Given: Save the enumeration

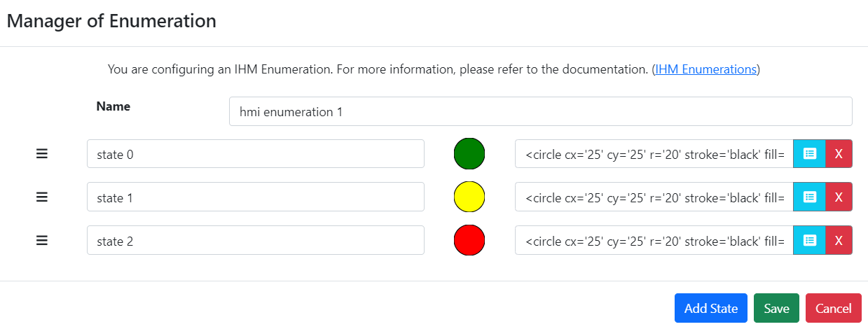Looking at the screenshot, I should tap(776, 308).
